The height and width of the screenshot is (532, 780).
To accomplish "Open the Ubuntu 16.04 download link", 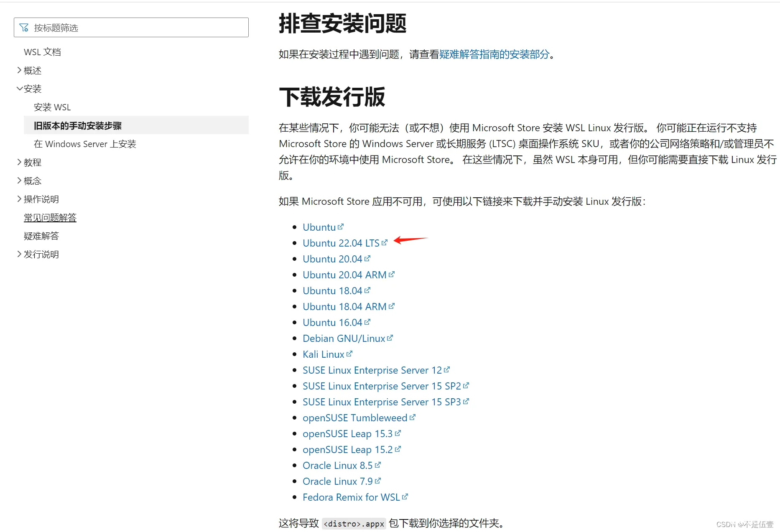I will pyautogui.click(x=332, y=322).
